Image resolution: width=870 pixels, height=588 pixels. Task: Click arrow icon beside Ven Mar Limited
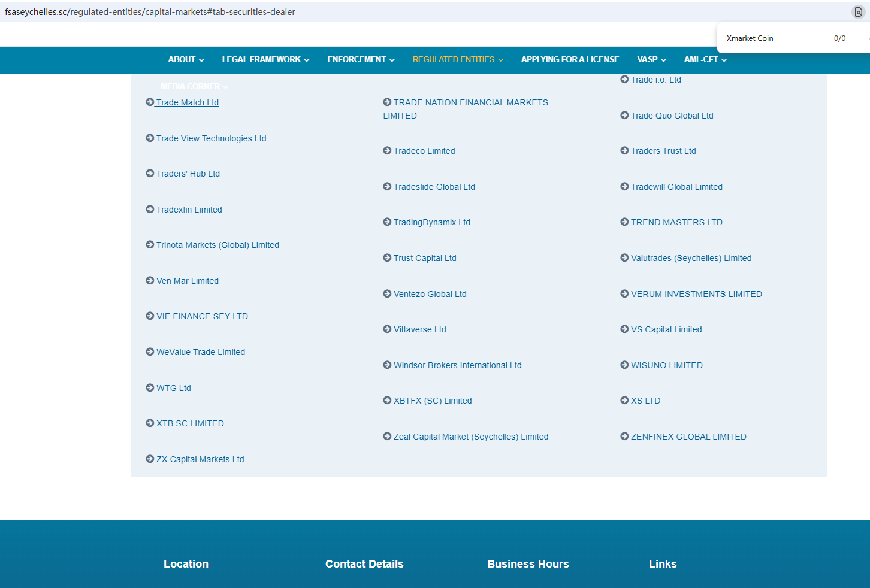click(150, 281)
